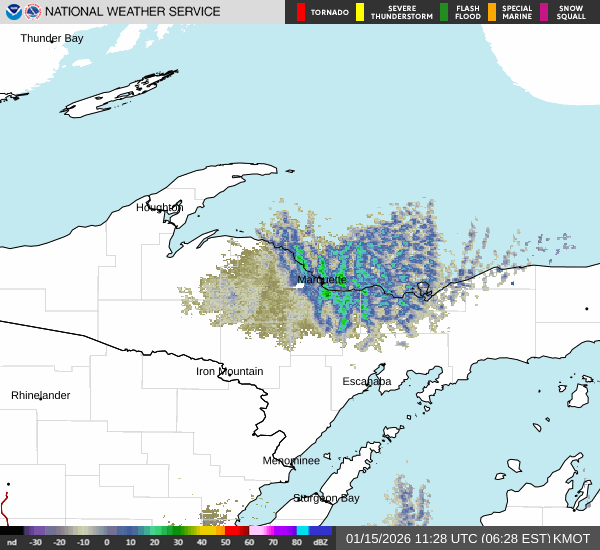The width and height of the screenshot is (600, 550).
Task: Select the Menominee city label
Action: [x=291, y=460]
